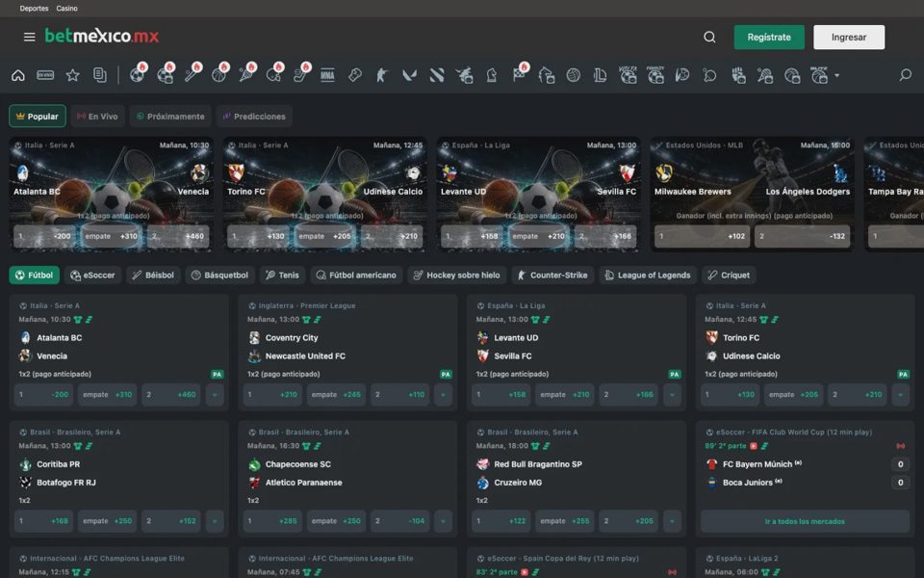Expand more markets for Torino FC list card
This screenshot has height=578, width=924.
[x=901, y=395]
